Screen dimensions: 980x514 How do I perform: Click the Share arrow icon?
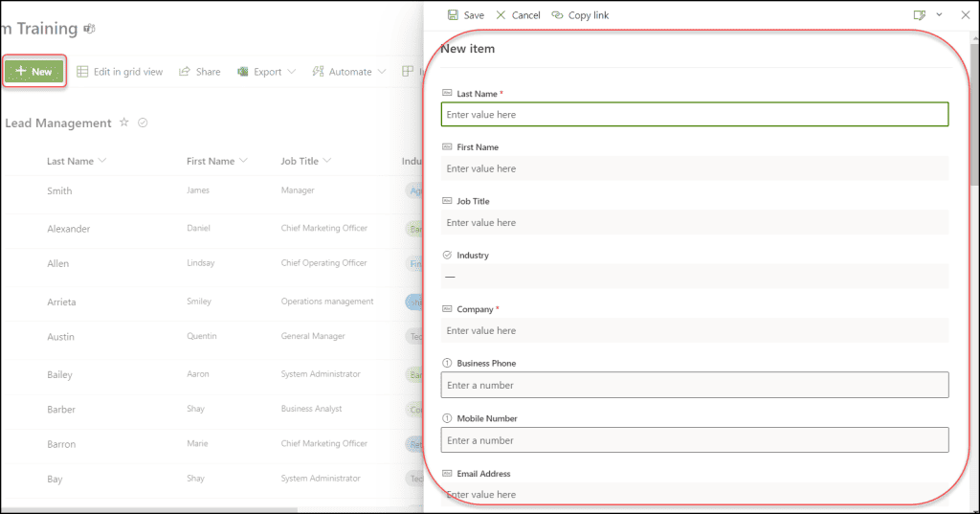185,71
